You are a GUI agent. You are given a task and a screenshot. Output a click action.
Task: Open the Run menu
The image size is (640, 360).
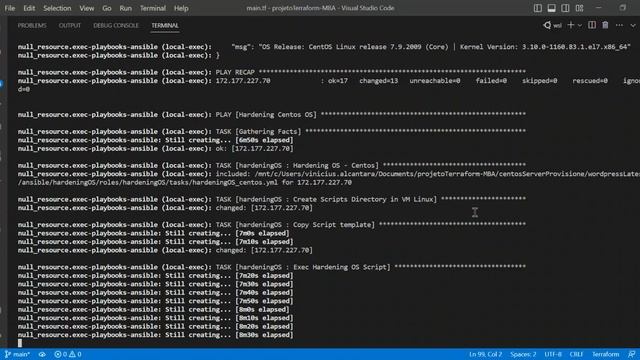tap(126, 8)
